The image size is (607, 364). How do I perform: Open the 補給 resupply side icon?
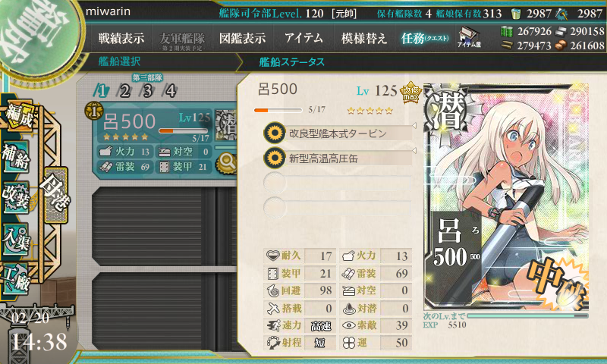(16, 155)
